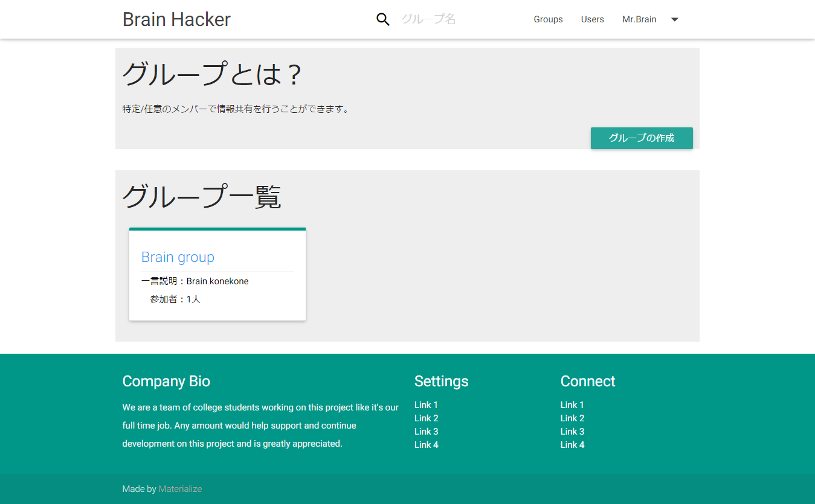Click Link 2 under Connect

(572, 418)
